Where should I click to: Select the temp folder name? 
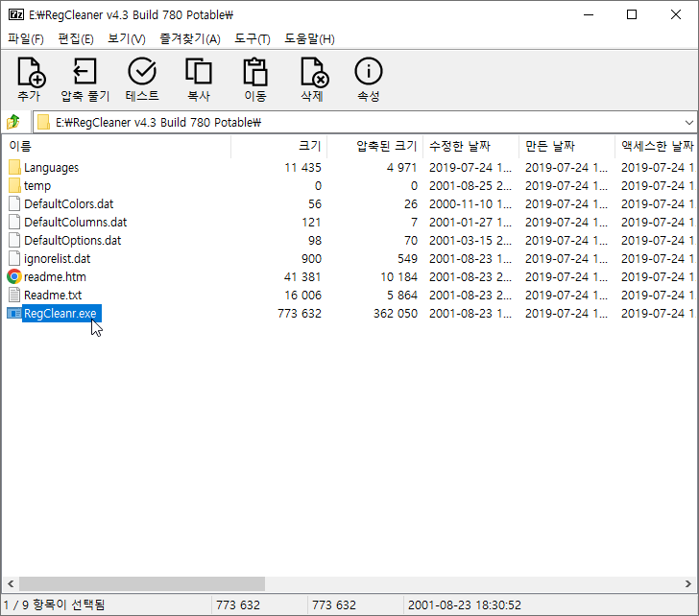(x=37, y=186)
